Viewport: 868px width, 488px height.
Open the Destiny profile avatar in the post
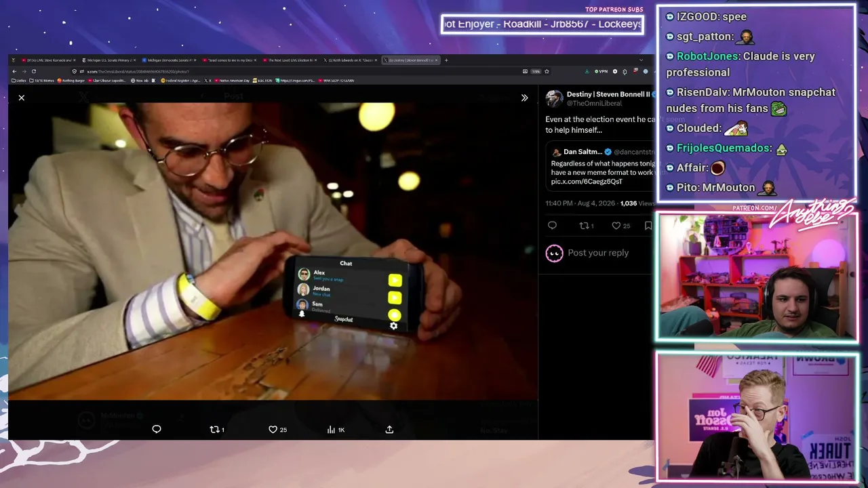(x=555, y=98)
